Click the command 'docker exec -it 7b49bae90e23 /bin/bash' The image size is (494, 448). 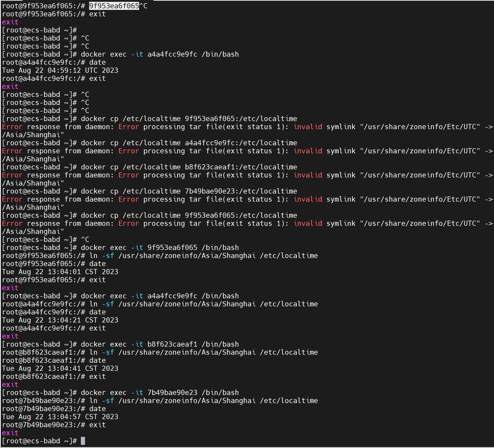(160, 393)
